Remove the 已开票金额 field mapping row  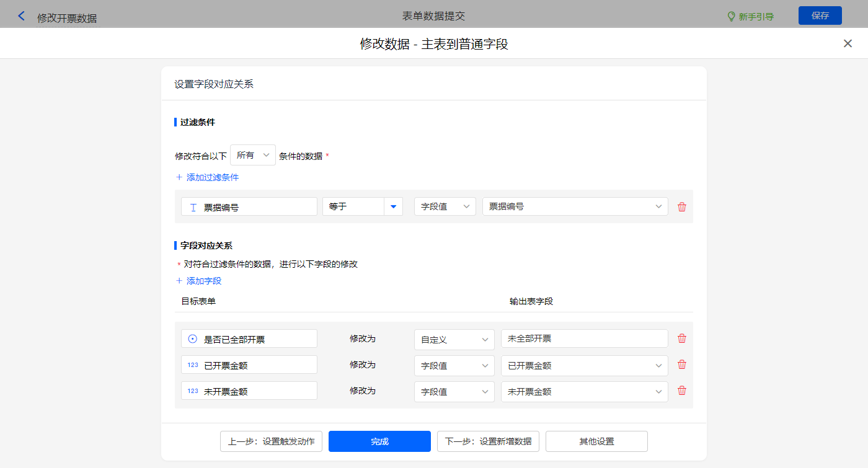(x=682, y=365)
